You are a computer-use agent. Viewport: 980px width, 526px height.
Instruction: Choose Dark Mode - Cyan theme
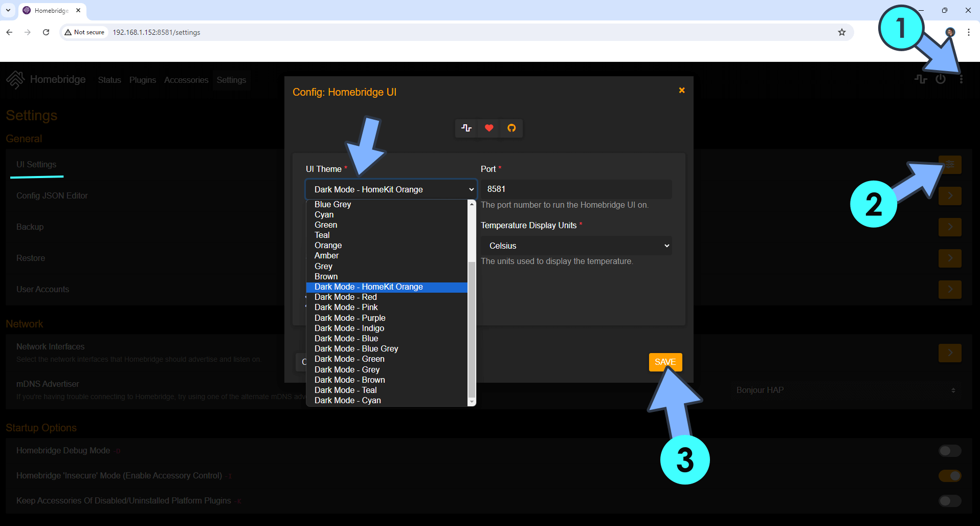(x=387, y=401)
